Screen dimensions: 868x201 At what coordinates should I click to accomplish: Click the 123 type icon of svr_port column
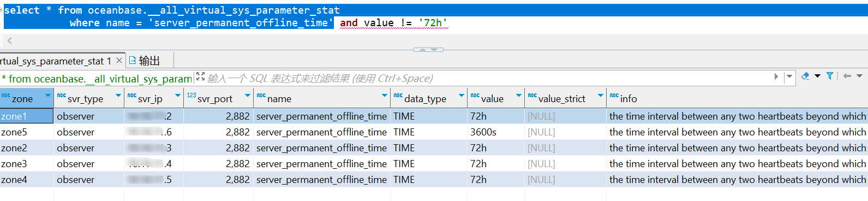point(191,96)
